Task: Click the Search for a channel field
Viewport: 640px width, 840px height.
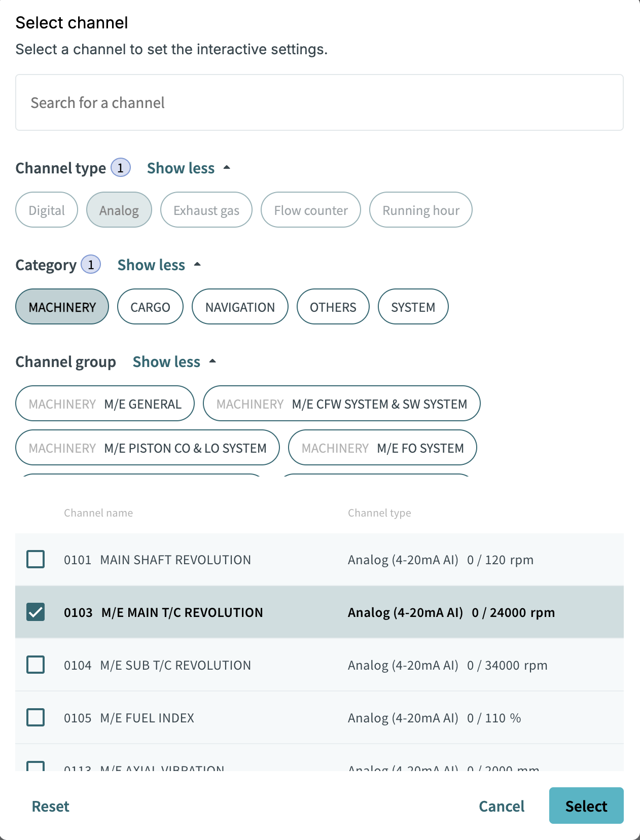Action: 319,102
